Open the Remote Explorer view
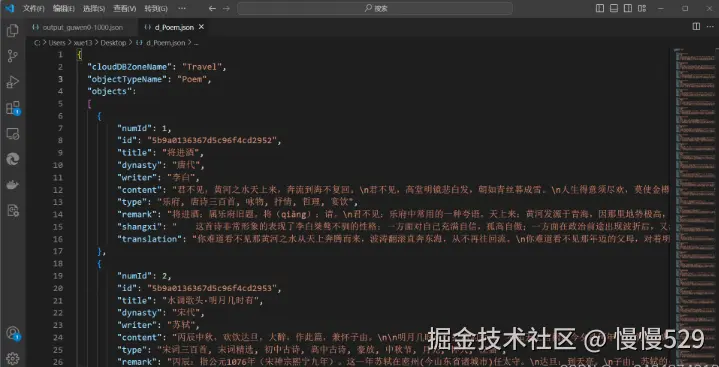Viewport: 719px width, 367px height. point(12,134)
